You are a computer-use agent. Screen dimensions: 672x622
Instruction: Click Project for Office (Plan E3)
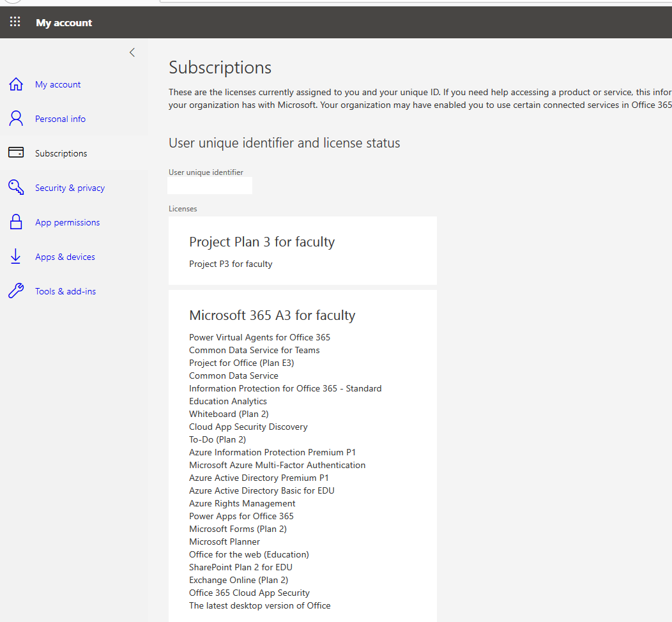click(241, 363)
